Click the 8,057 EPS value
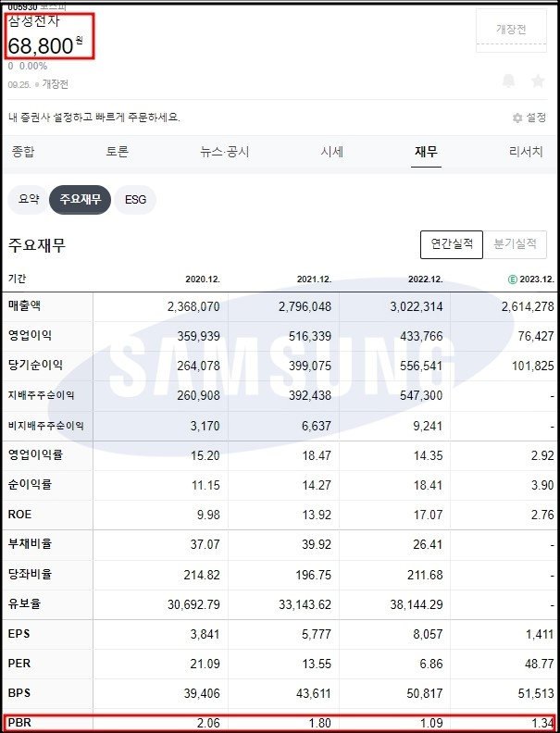The height and width of the screenshot is (733, 560). click(428, 634)
